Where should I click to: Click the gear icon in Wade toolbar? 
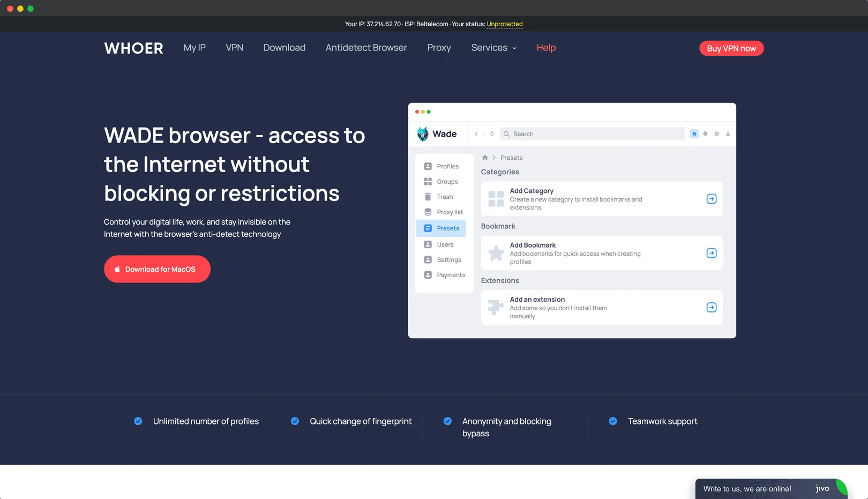pos(716,134)
